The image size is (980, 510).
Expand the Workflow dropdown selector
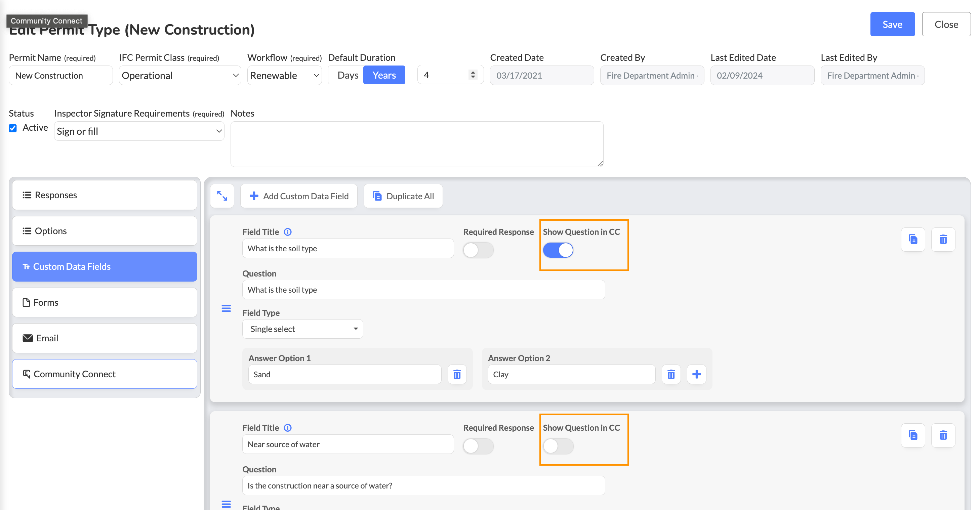pos(284,75)
